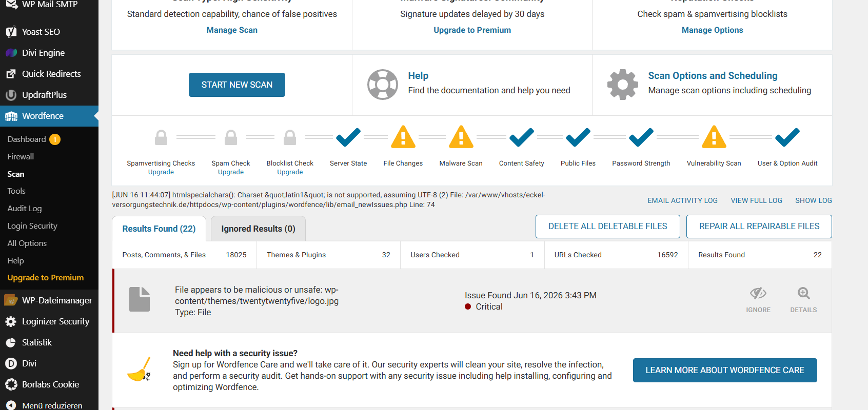Viewport: 868px width, 410px height.
Task: Click the Loginizer Security gear icon
Action: pyautogui.click(x=11, y=321)
